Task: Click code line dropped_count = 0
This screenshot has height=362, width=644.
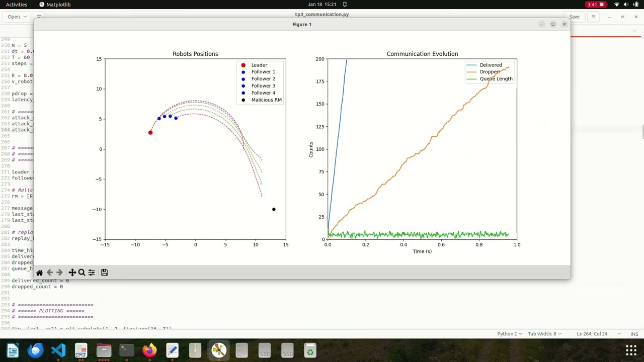Action: (x=37, y=287)
